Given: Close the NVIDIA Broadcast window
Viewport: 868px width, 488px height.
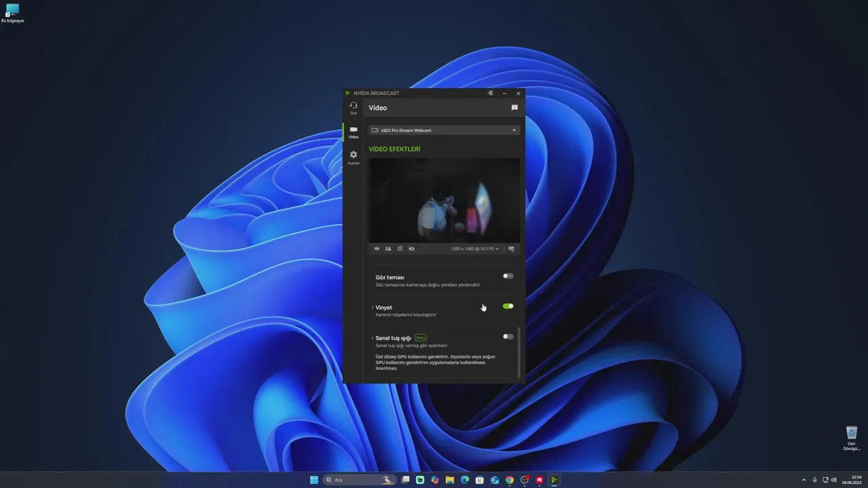Looking at the screenshot, I should tap(518, 93).
